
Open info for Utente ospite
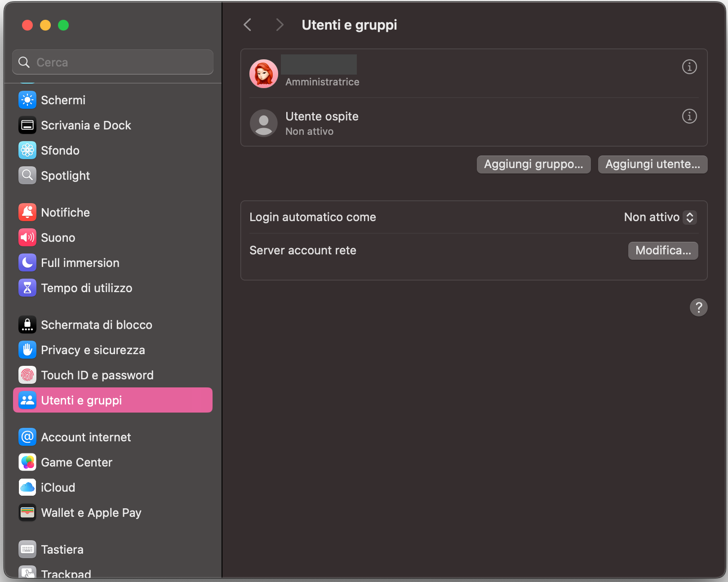(x=689, y=116)
